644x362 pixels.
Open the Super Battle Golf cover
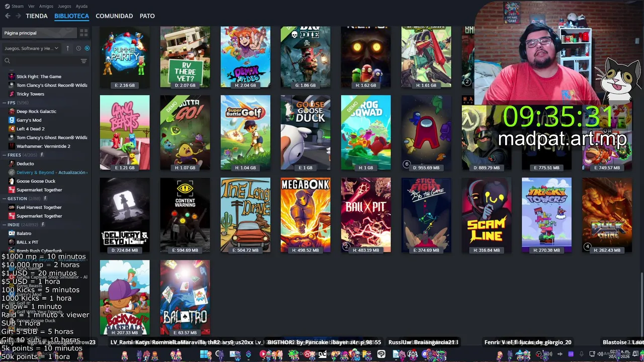pyautogui.click(x=246, y=133)
